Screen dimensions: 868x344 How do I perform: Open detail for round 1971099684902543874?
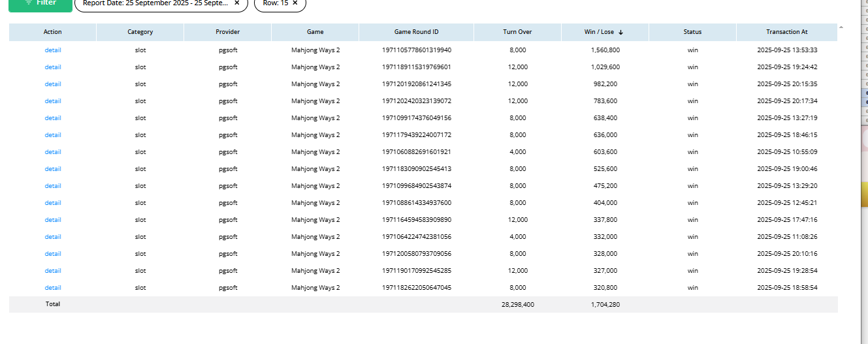(x=53, y=185)
